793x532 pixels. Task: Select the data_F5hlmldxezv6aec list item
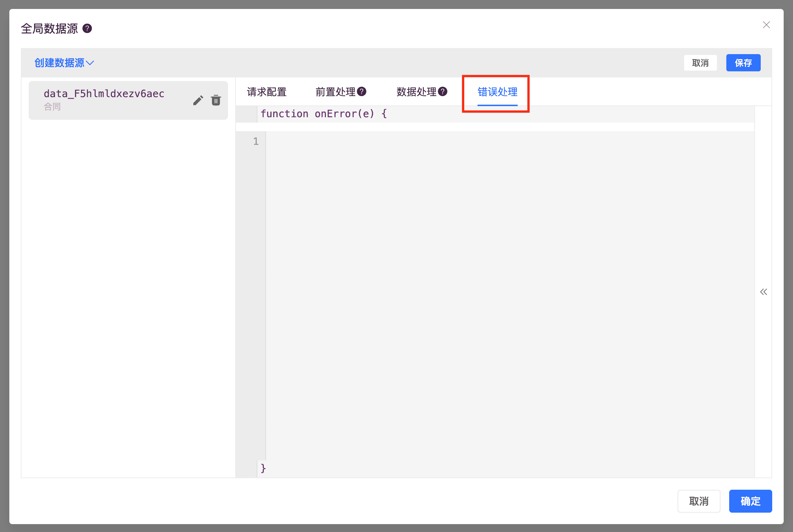tap(104, 94)
